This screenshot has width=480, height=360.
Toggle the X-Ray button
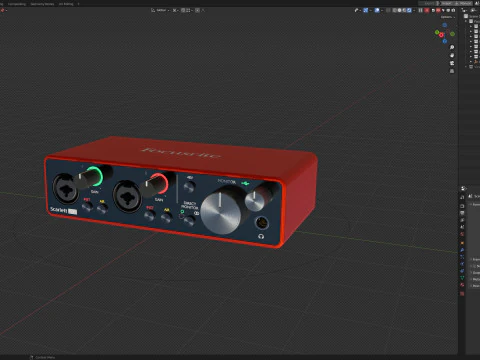[x=388, y=10]
